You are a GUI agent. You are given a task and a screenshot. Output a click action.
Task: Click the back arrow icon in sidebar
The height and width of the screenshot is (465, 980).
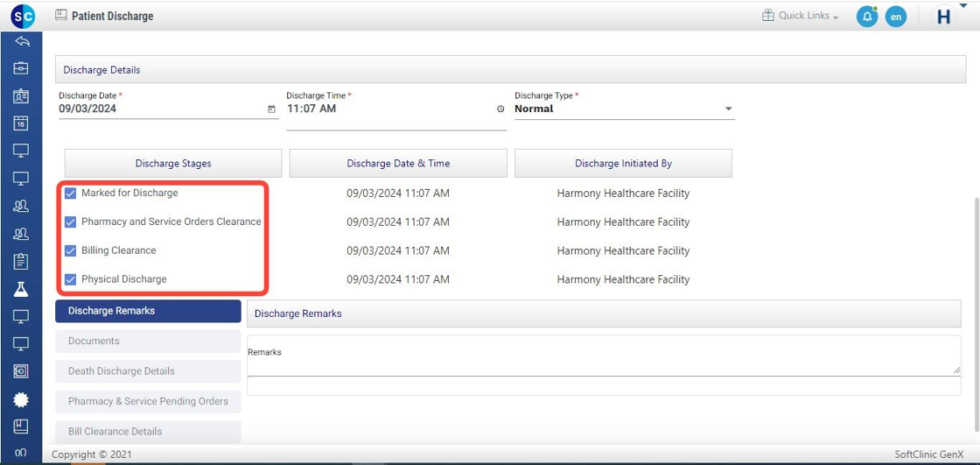(x=21, y=42)
